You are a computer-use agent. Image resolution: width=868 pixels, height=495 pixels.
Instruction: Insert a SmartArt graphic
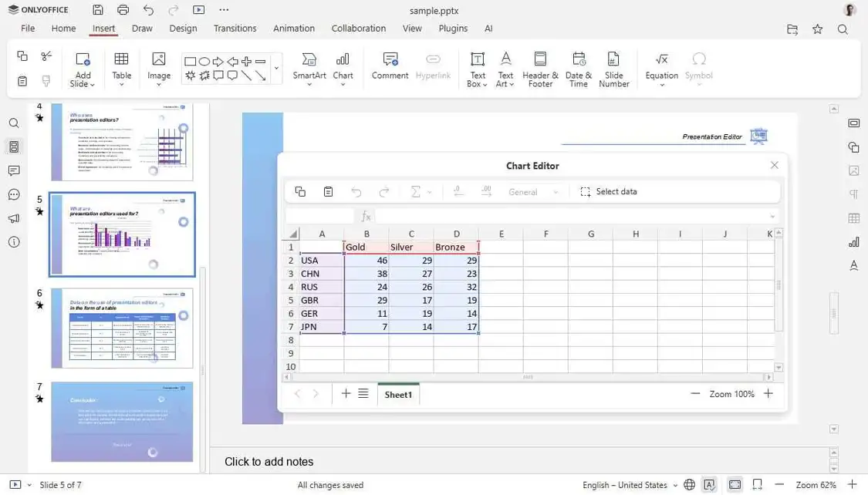[x=309, y=68]
